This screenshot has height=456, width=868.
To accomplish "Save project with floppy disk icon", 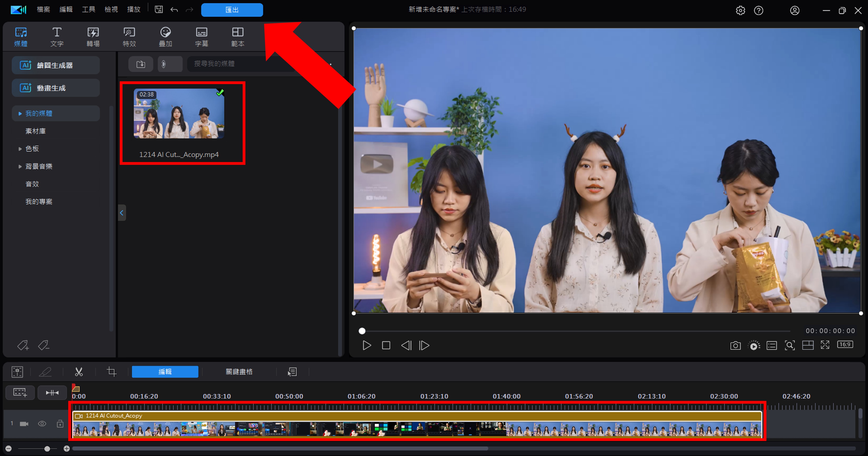I will [x=159, y=9].
